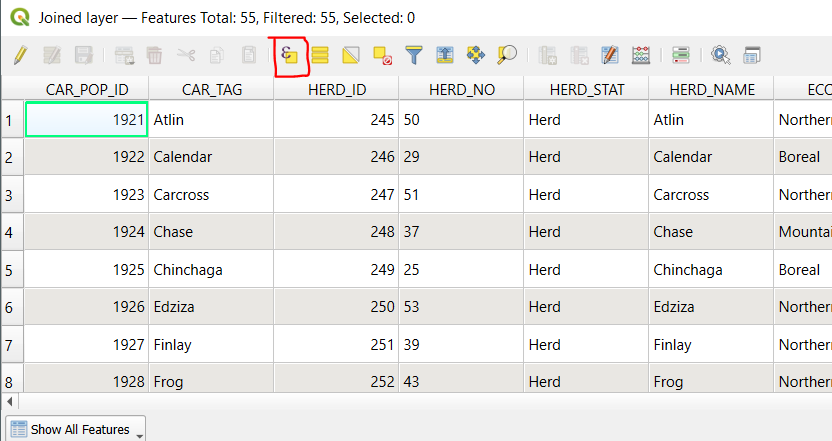The image size is (832, 441).
Task: Toggle Dock Attribute Table icon
Action: [x=752, y=56]
